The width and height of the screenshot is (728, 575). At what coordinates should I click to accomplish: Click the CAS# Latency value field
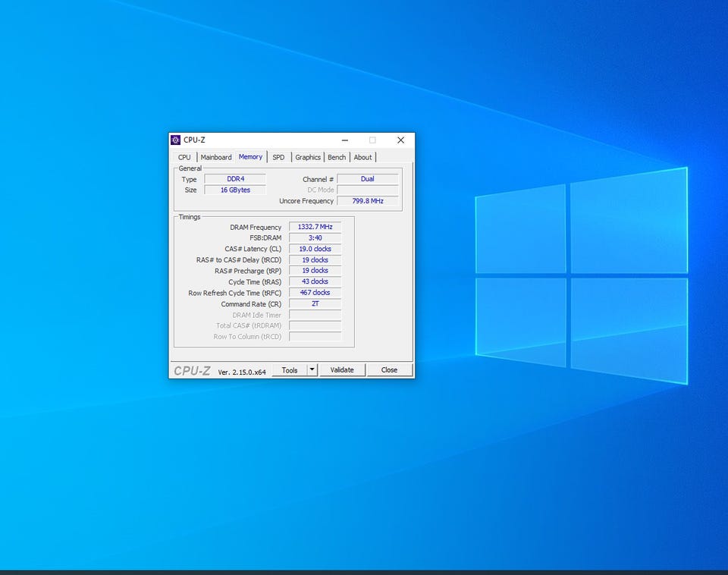point(315,249)
